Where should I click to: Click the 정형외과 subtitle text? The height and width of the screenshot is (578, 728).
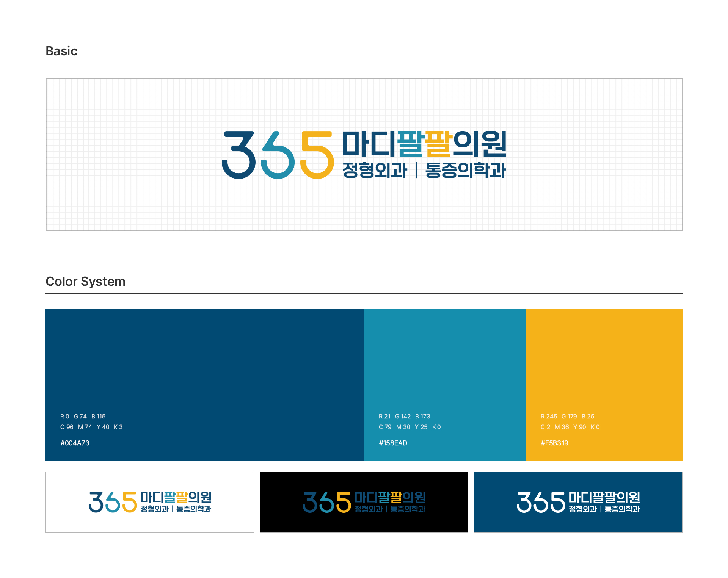click(375, 170)
